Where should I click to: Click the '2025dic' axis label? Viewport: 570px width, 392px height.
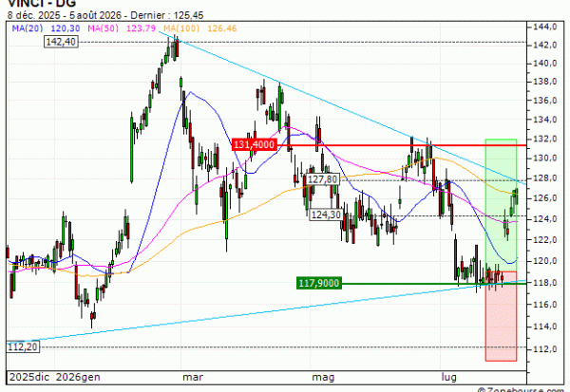pyautogui.click(x=29, y=377)
